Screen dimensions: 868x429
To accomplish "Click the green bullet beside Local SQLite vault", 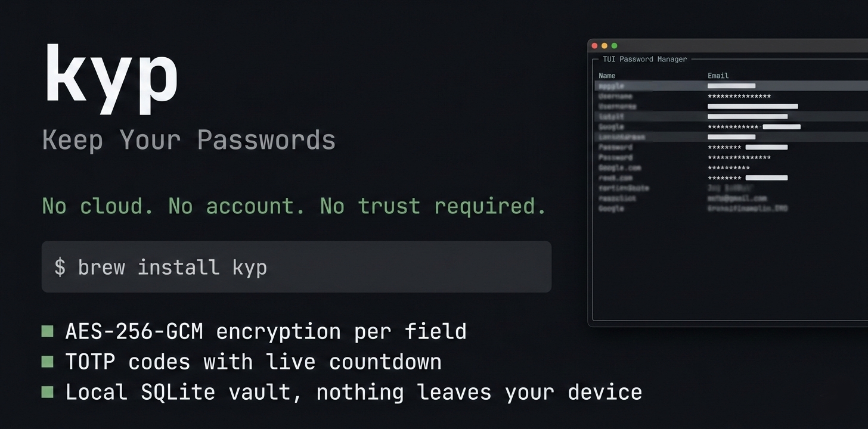I will click(48, 392).
